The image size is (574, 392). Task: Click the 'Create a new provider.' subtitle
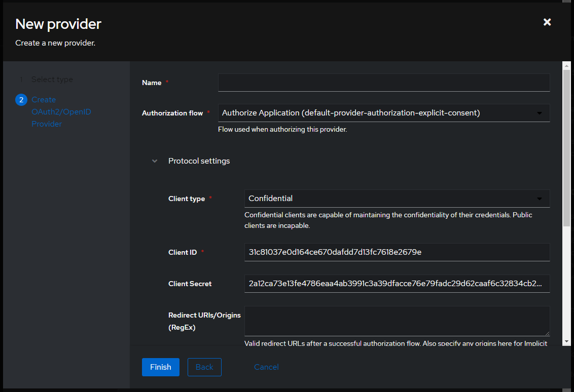pos(55,43)
